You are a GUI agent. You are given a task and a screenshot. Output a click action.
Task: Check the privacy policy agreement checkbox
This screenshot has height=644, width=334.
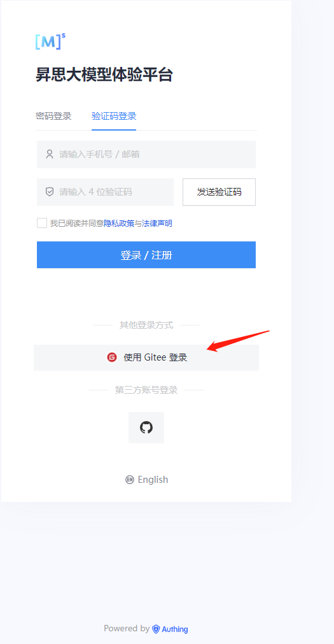point(42,223)
